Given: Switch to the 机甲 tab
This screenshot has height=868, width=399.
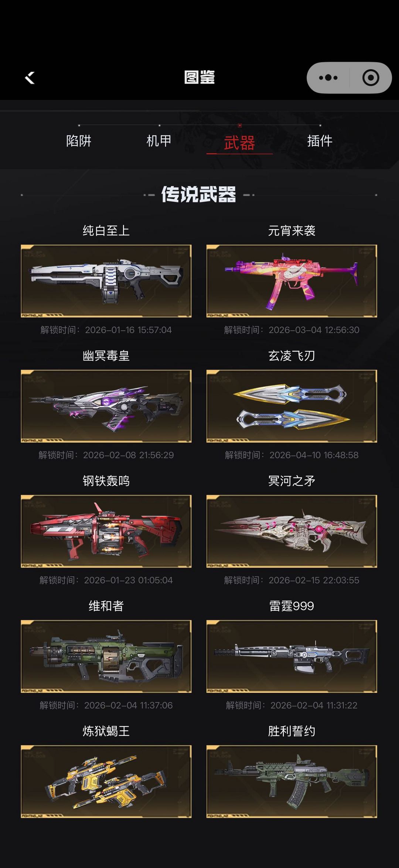Looking at the screenshot, I should [159, 141].
